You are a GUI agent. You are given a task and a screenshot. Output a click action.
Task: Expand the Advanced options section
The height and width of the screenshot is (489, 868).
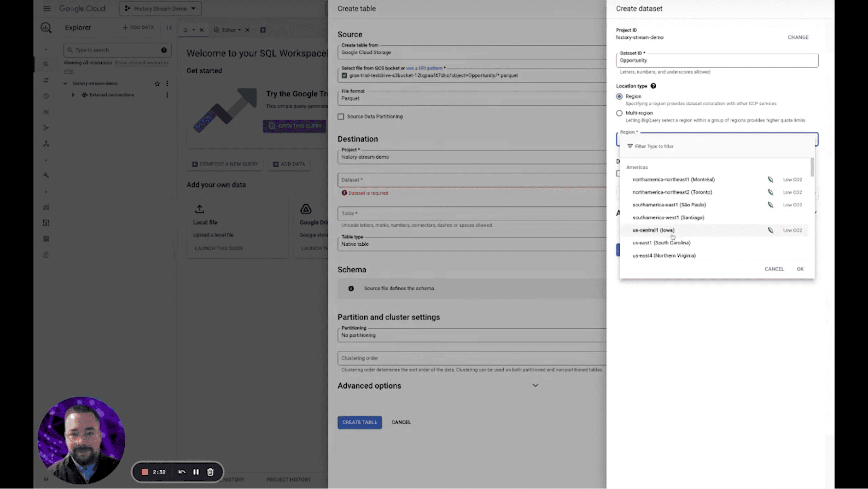[535, 385]
